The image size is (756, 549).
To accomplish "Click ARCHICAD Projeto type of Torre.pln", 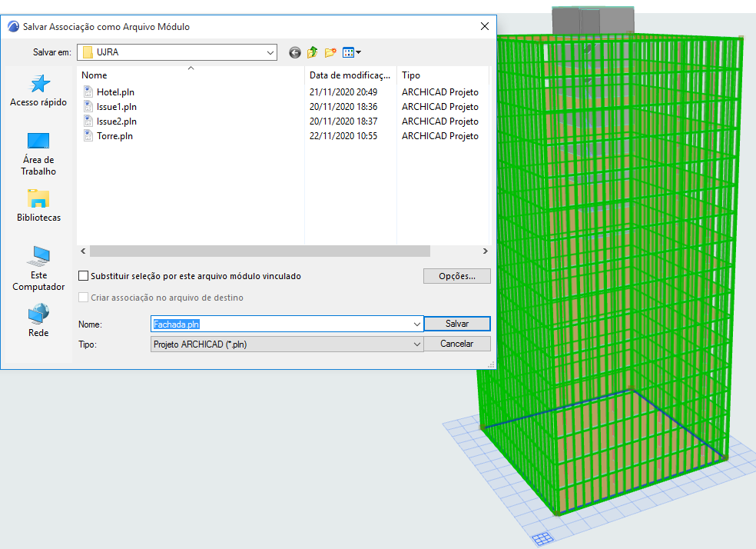I will (440, 135).
